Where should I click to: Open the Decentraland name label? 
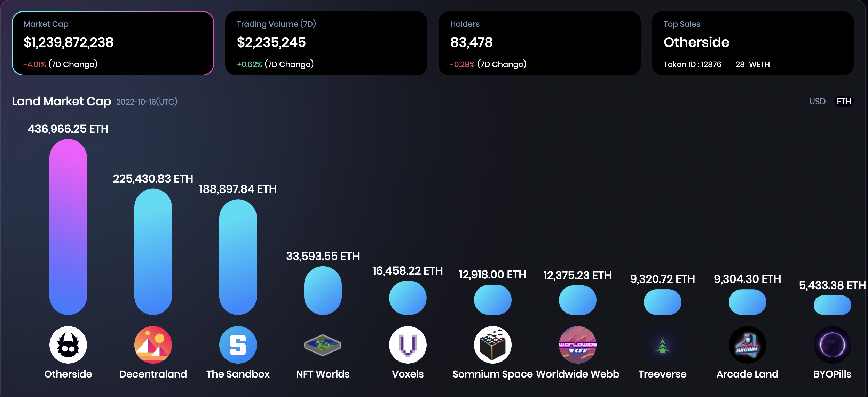click(153, 374)
